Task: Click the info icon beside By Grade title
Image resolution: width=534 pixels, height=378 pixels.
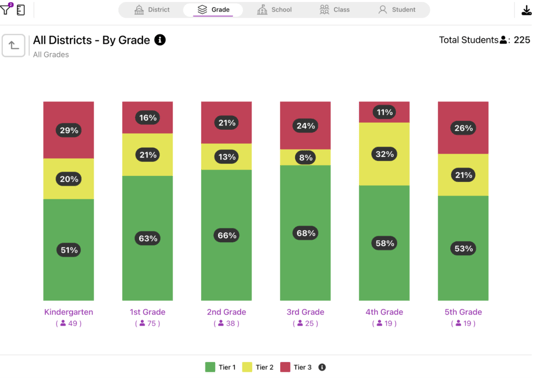Action: (160, 40)
